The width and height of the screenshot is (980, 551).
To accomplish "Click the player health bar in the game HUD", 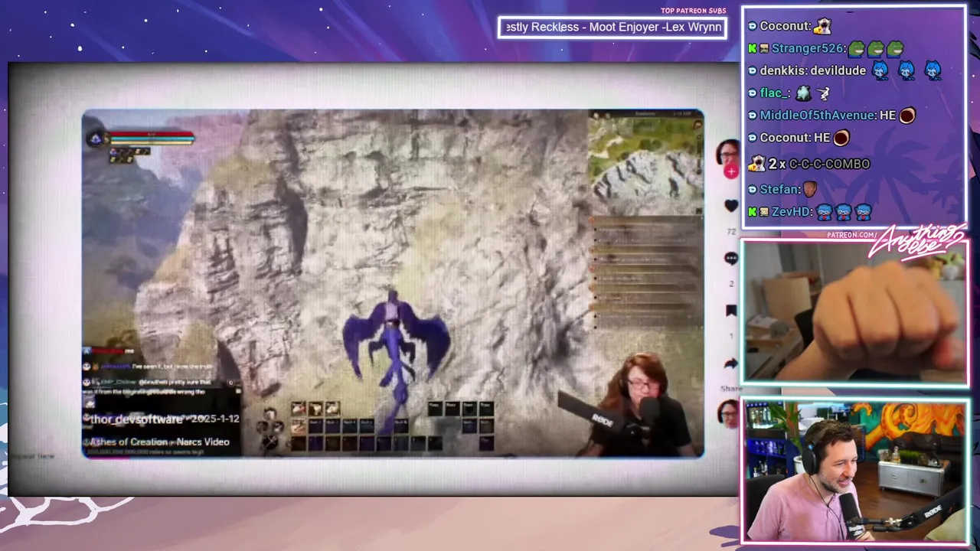I will [151, 138].
